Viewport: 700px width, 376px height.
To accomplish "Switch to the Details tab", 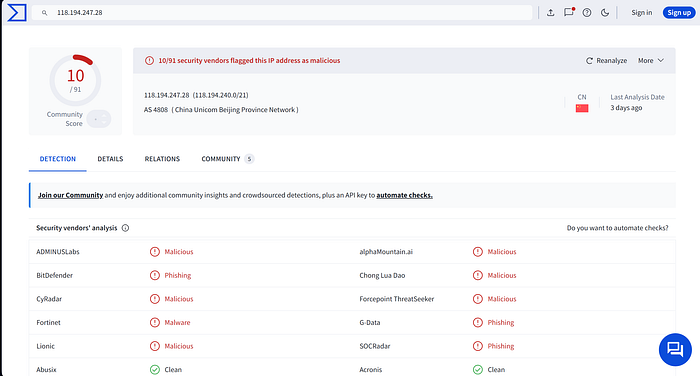I will pos(110,159).
